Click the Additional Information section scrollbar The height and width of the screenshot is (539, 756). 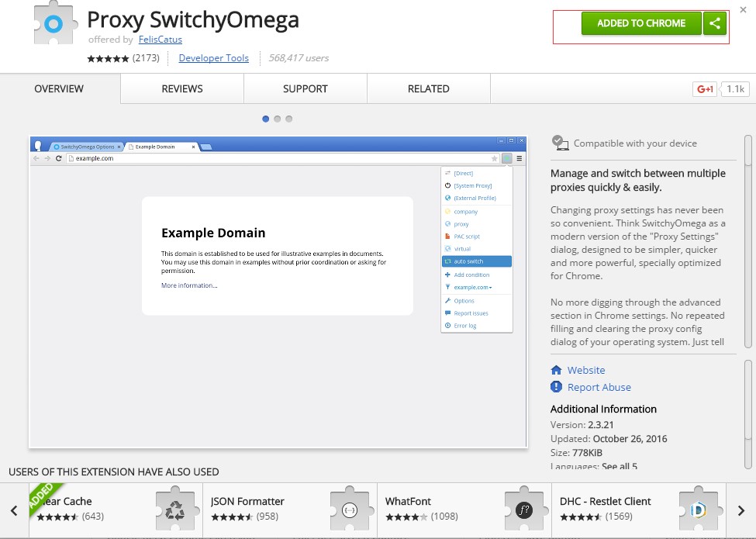[x=748, y=414]
